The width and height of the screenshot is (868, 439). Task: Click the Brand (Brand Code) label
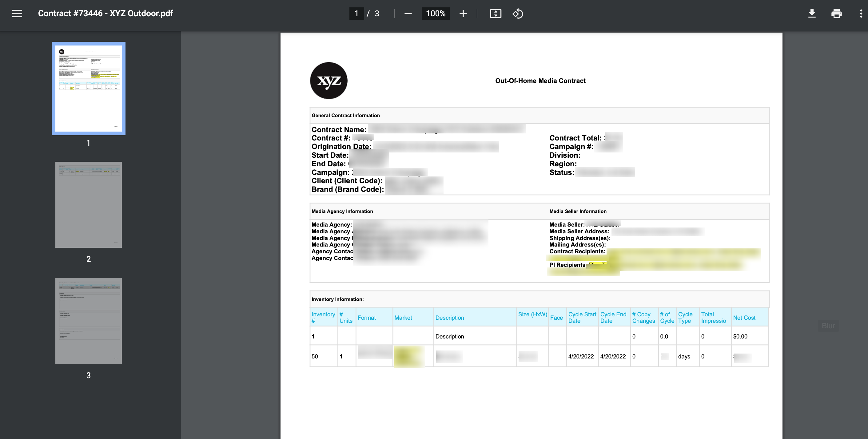(x=347, y=189)
